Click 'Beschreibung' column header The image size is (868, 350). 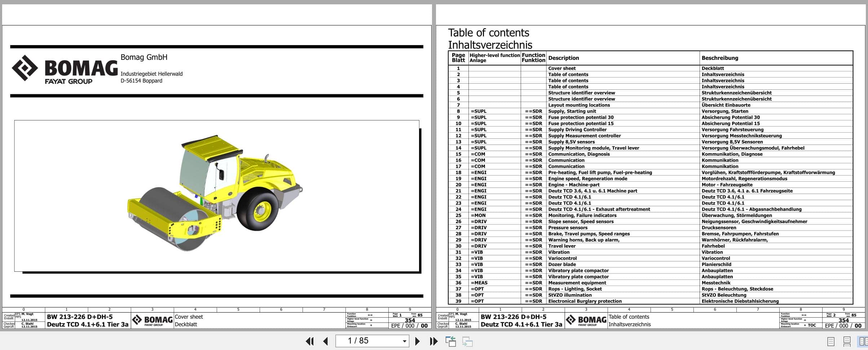(x=720, y=58)
